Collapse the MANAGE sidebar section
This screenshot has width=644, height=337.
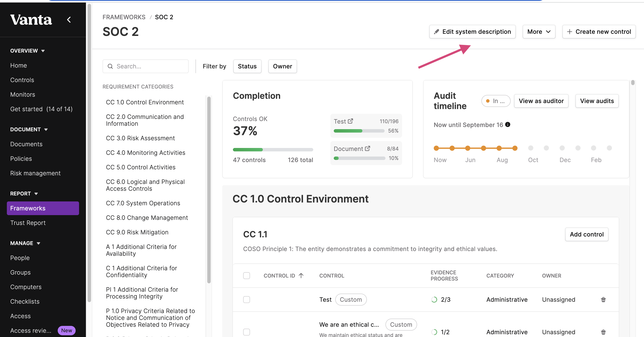coord(25,243)
